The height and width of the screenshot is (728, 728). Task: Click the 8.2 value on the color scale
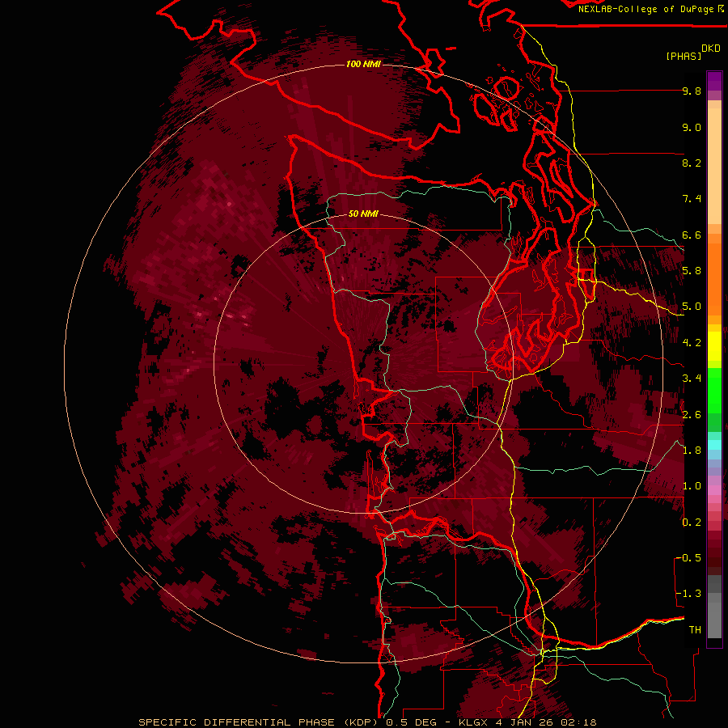point(692,163)
